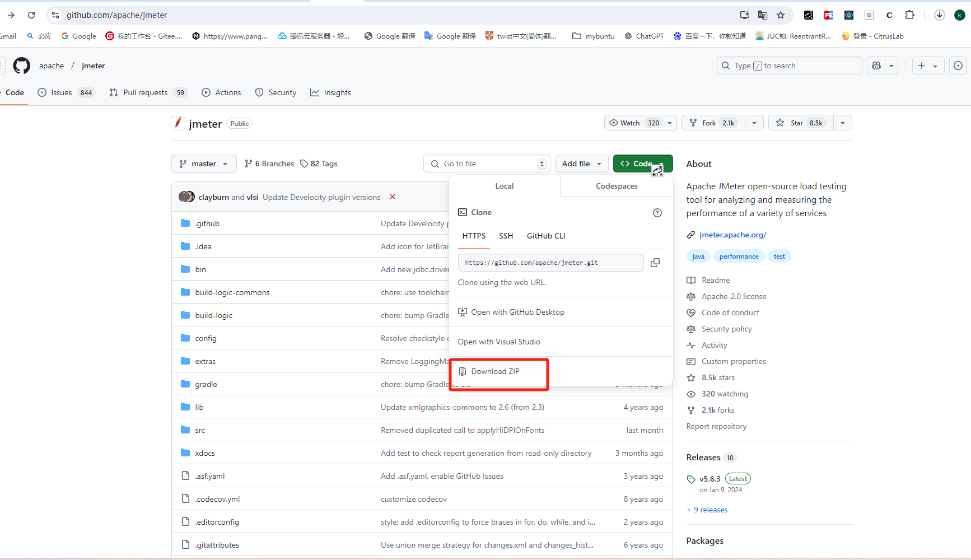971x560 pixels.
Task: Click the Copilot icon in header
Action: [876, 66]
